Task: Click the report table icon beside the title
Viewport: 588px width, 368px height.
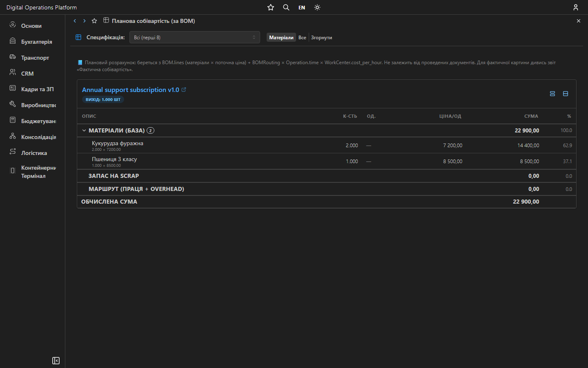Action: (x=106, y=20)
